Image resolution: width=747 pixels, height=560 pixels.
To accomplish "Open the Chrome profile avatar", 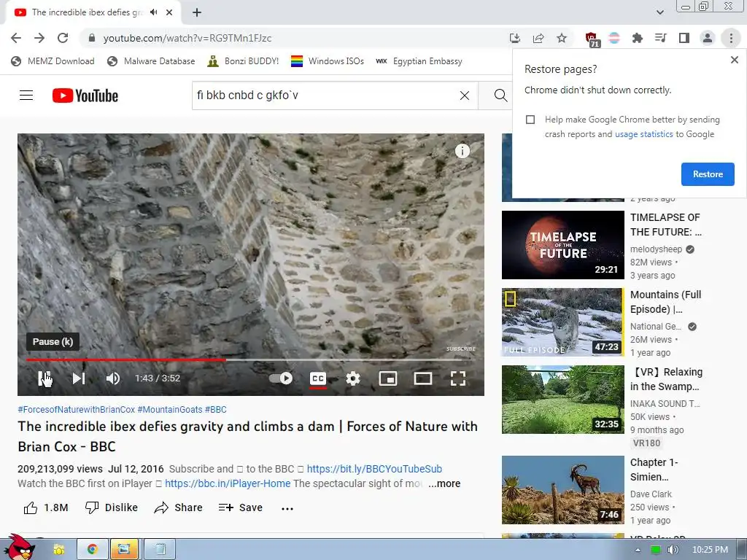I will [708, 38].
